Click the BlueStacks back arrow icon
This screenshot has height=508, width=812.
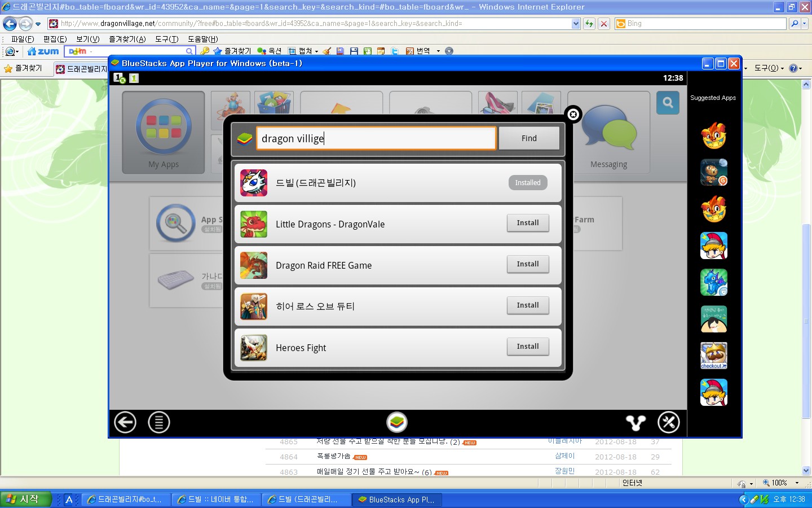click(x=125, y=422)
